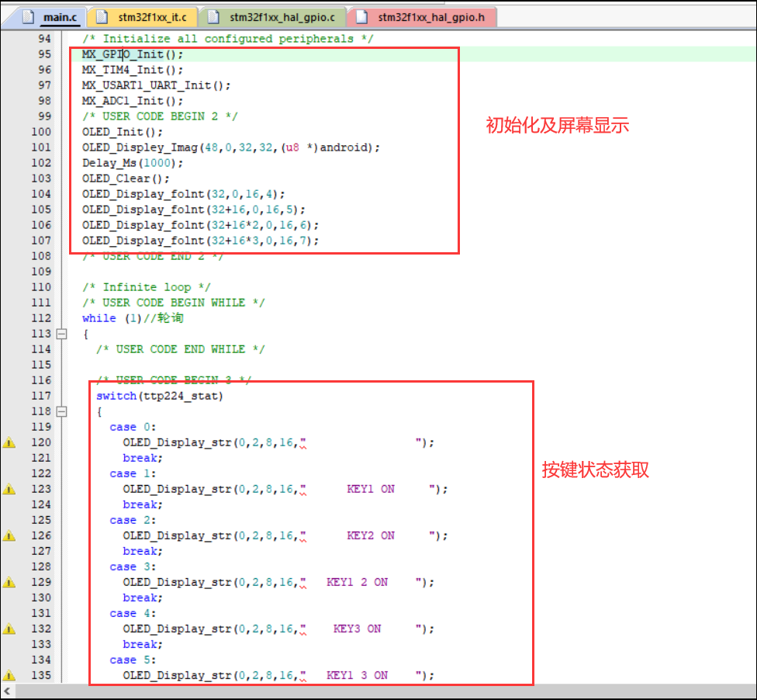Click the break statement on line 133
Screen dimensions: 757x700
pos(143,644)
